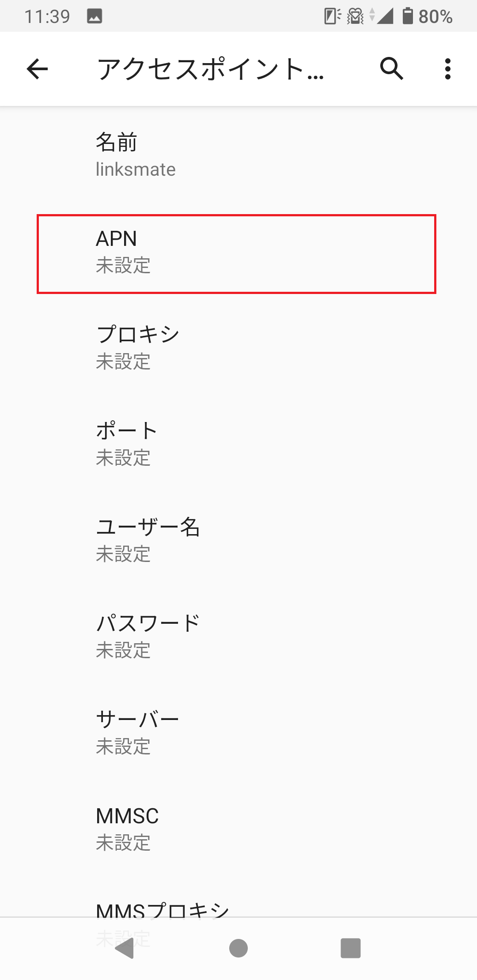The width and height of the screenshot is (477, 980).
Task: Tap the アクセスポイント page title
Action: [x=210, y=69]
